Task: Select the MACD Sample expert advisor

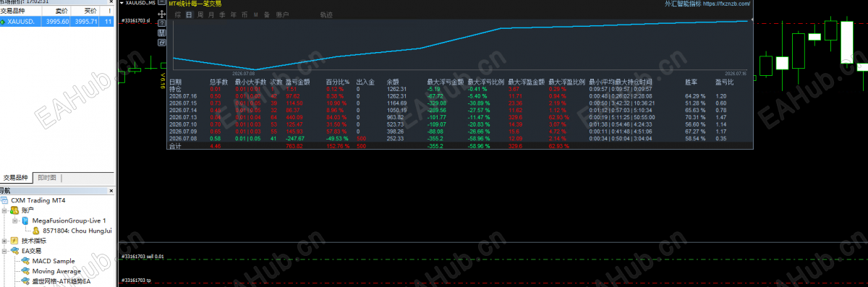Action: [53, 261]
